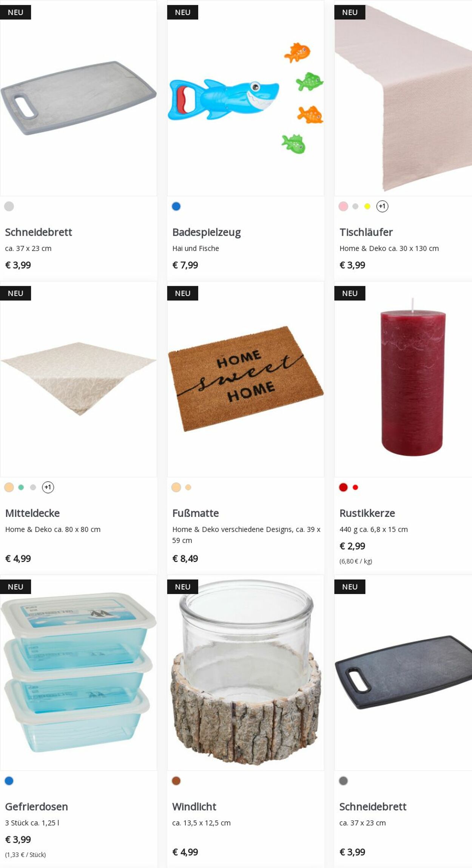
Task: Click the Windlicht glass lantern image
Action: (245, 673)
